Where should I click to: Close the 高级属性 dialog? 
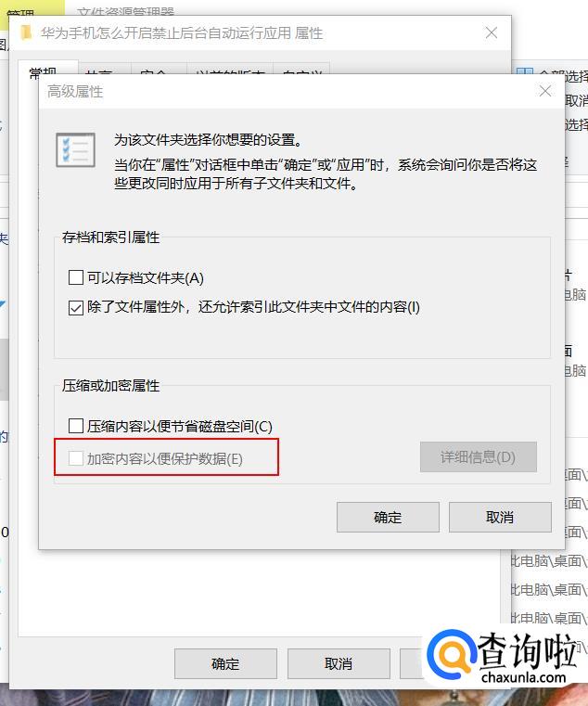point(545,91)
